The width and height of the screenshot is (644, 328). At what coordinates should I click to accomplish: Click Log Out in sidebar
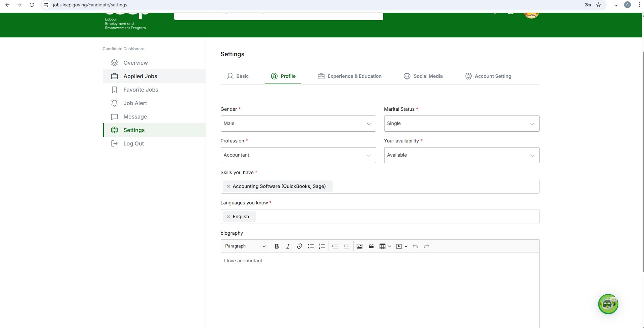click(x=133, y=143)
